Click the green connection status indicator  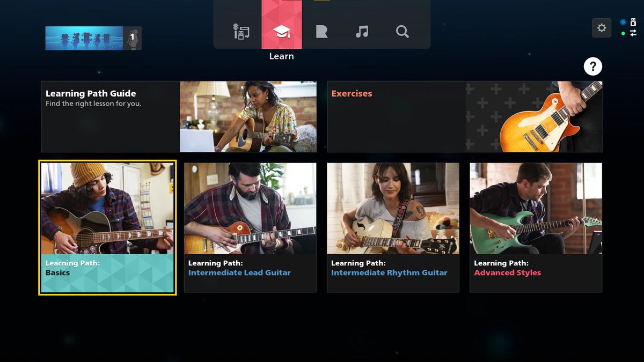(x=623, y=33)
